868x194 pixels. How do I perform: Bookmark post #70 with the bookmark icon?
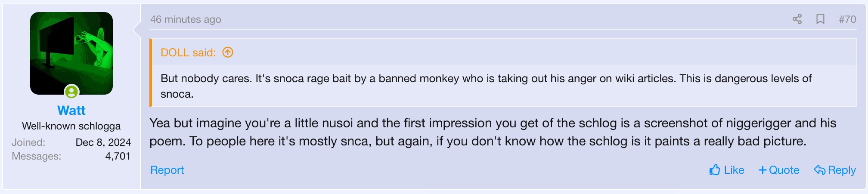tap(820, 19)
